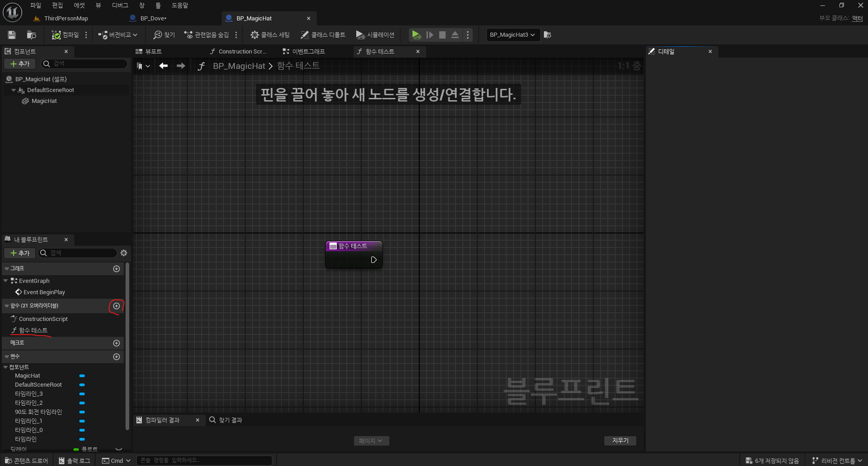Open graph bookmarks dropdown
The image size is (868, 466).
[143, 66]
